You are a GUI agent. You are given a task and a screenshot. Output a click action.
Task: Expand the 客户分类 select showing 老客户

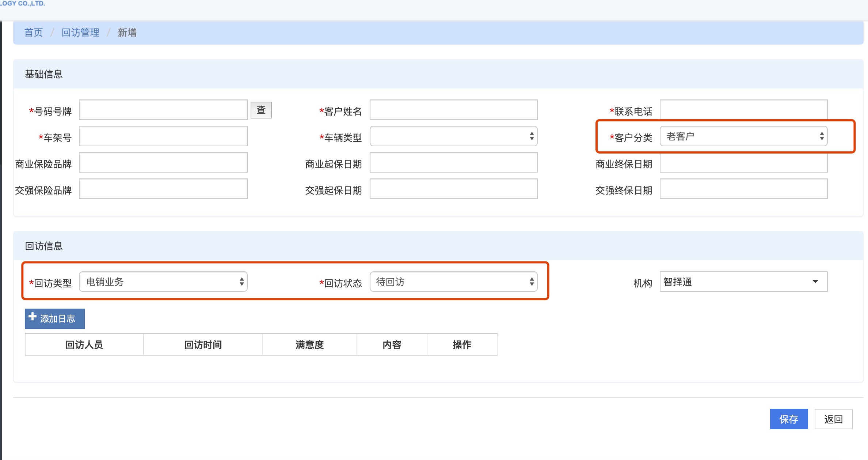tap(743, 136)
